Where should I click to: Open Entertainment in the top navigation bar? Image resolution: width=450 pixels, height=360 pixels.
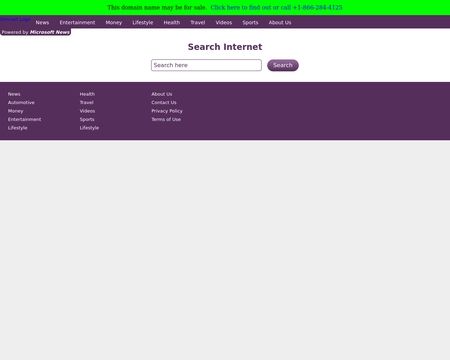(x=77, y=22)
